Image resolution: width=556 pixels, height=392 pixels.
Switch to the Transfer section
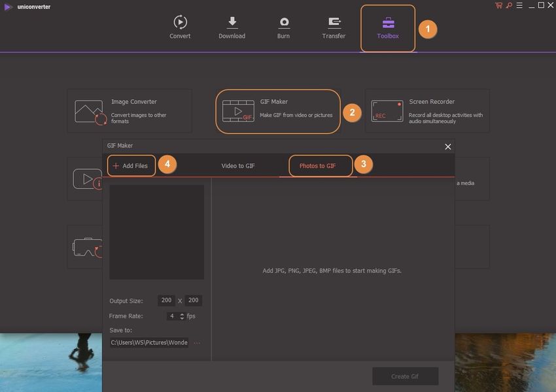(334, 27)
